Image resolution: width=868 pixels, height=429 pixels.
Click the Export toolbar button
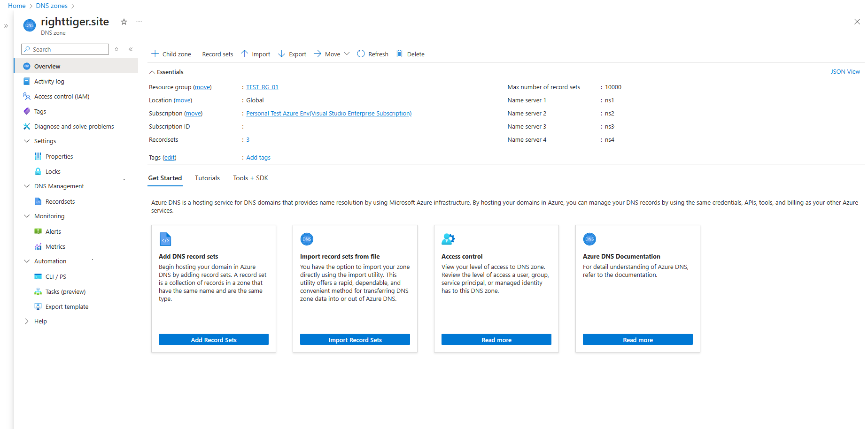(x=292, y=54)
